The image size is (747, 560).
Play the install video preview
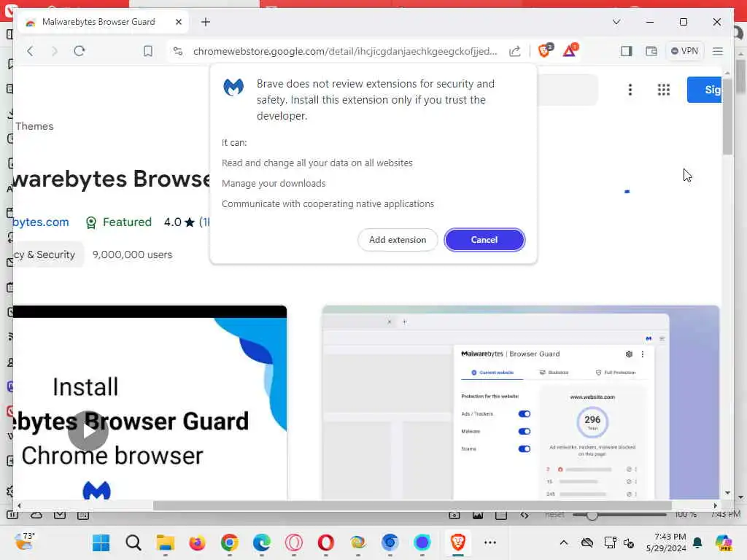click(88, 430)
